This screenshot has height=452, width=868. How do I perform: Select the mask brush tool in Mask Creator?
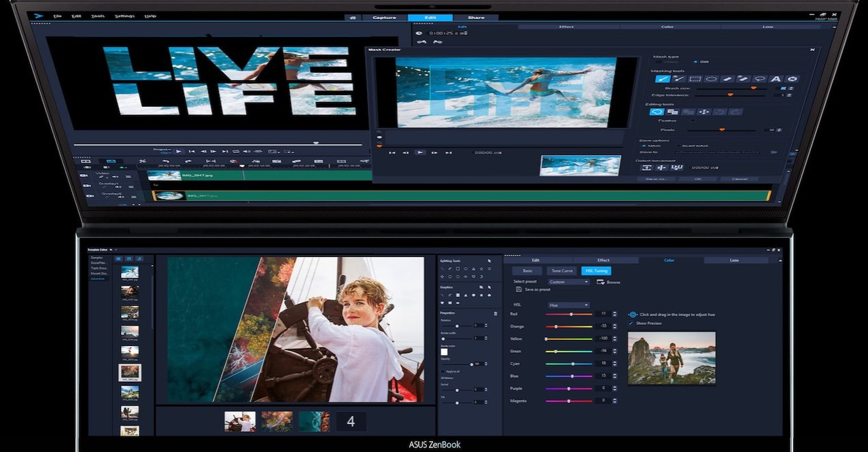coord(661,80)
